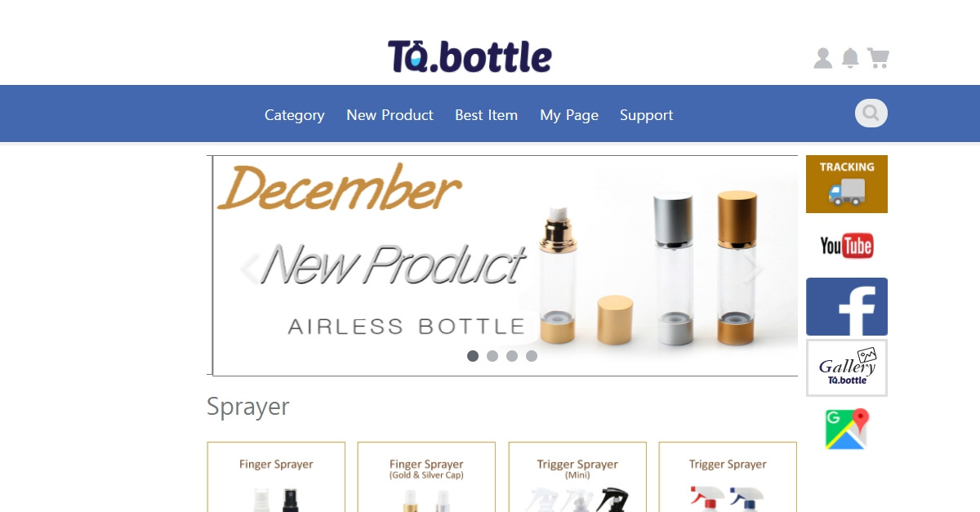
Task: Open the Gallery Ta.bottle icon
Action: [847, 367]
